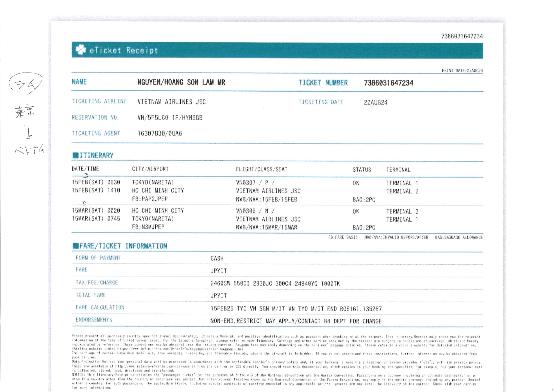554x392 pixels.
Task: Click the iatatravelcenter privacy link
Action: coord(152,366)
